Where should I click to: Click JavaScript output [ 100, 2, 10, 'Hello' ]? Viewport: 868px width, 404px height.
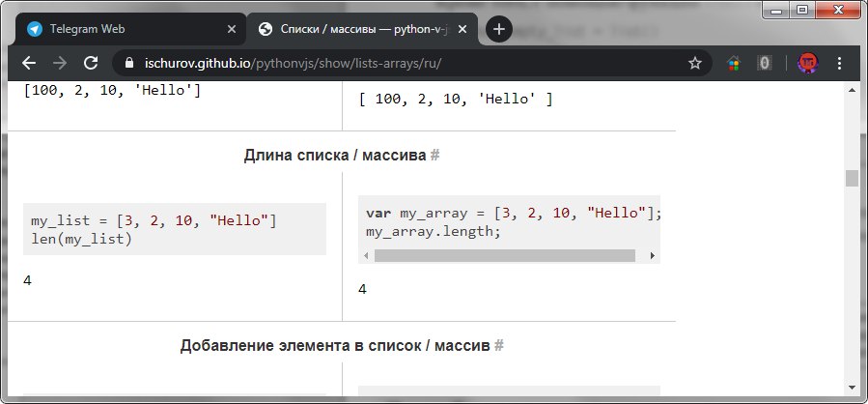click(x=456, y=100)
